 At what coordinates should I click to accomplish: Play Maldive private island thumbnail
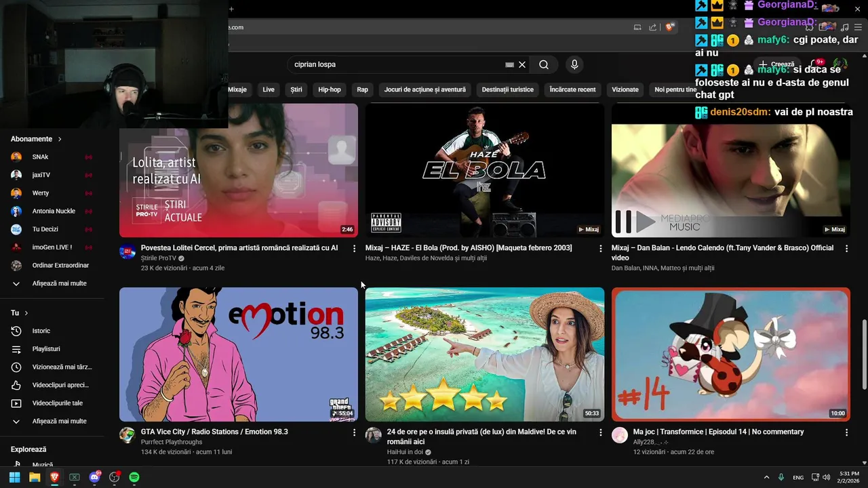[485, 354]
